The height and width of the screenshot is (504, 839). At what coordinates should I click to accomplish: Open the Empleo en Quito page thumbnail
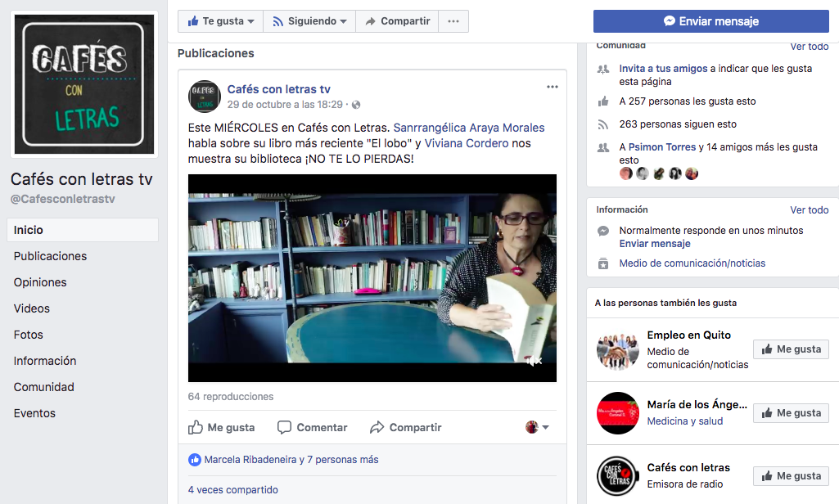[x=617, y=349]
